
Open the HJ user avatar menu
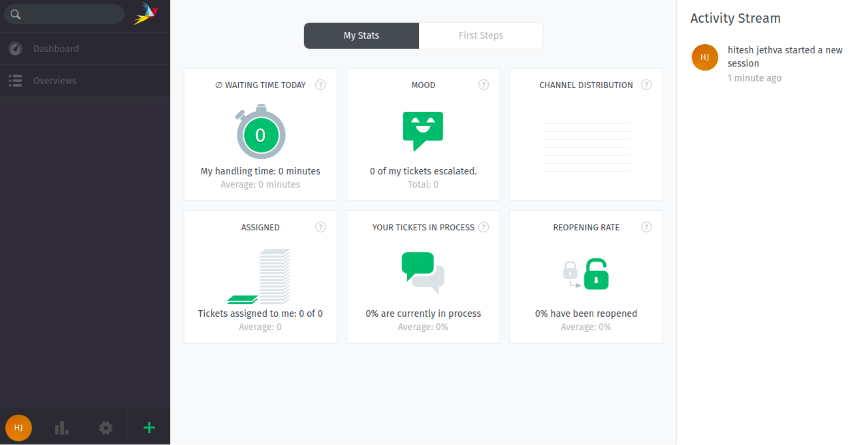[19, 428]
